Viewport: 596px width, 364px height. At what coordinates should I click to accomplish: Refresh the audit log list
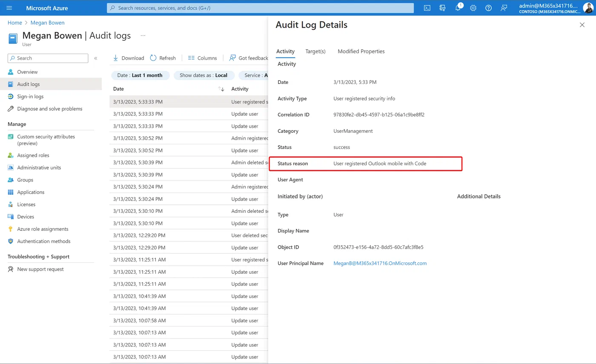[163, 58]
